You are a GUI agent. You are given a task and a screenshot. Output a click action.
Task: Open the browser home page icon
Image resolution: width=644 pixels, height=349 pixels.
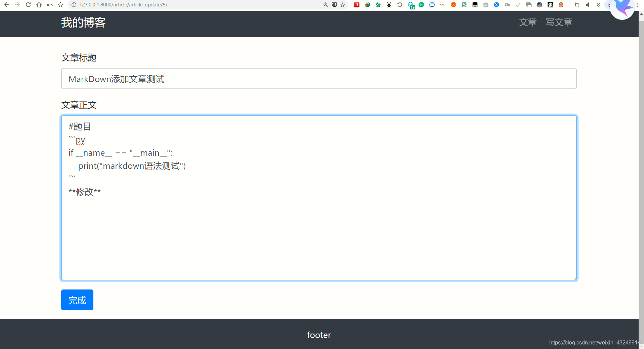(x=39, y=5)
